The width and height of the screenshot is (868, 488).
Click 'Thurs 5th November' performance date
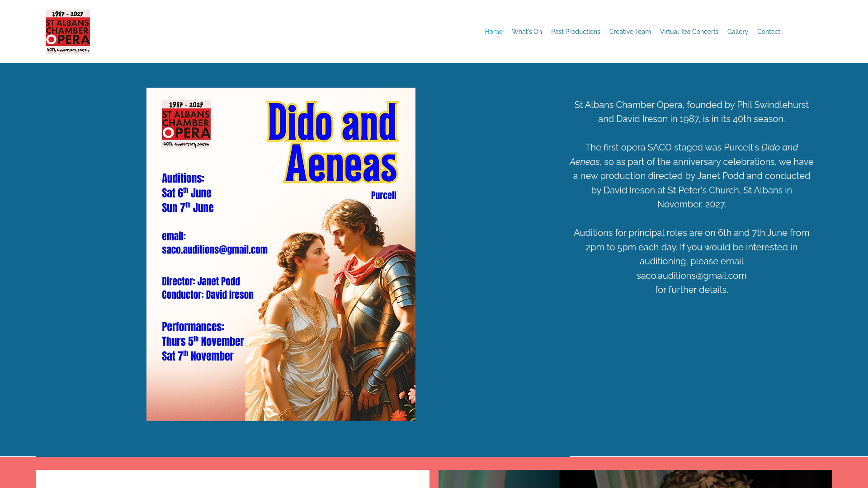pyautogui.click(x=203, y=341)
